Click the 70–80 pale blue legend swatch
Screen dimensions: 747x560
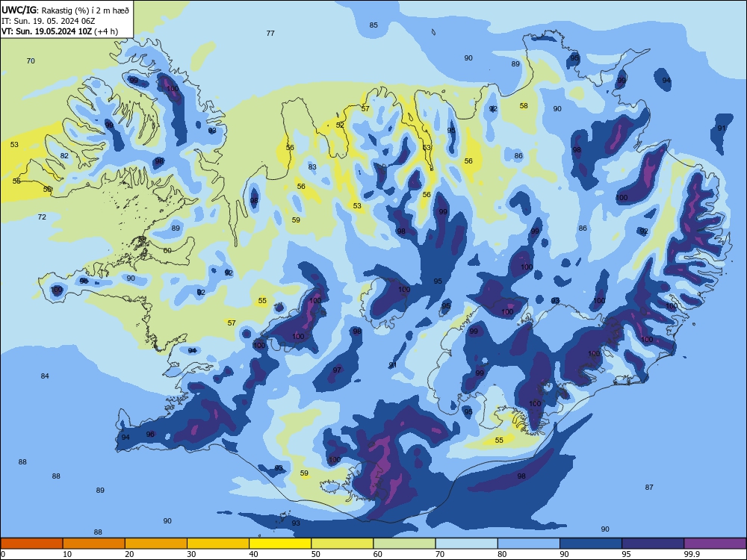466,544
